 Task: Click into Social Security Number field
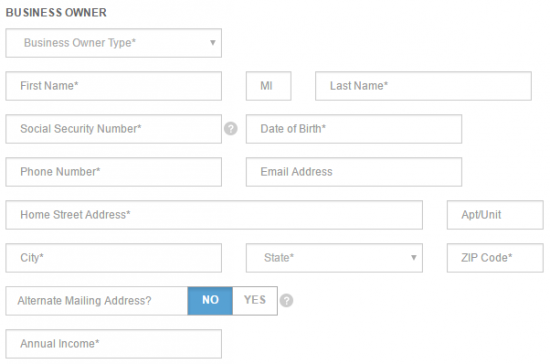point(114,129)
